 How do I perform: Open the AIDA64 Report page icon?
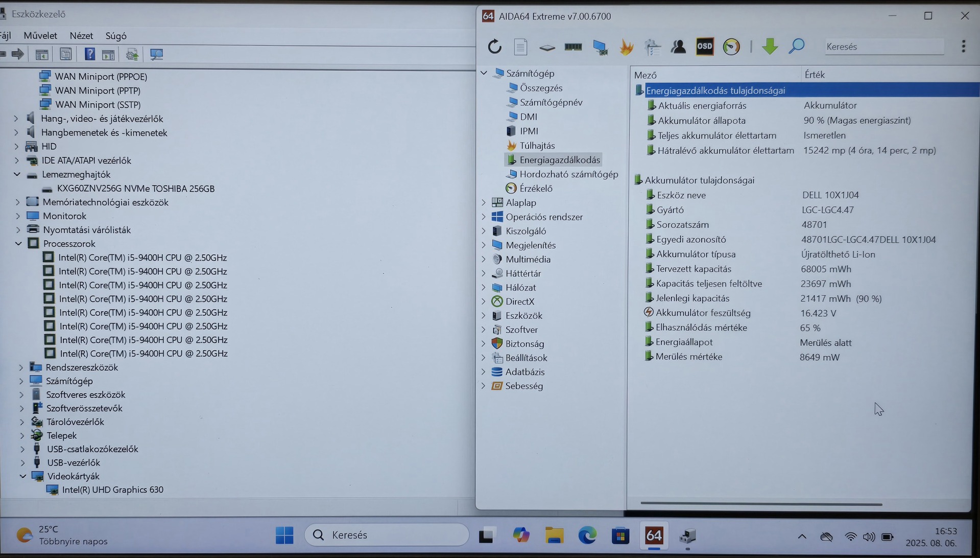520,47
